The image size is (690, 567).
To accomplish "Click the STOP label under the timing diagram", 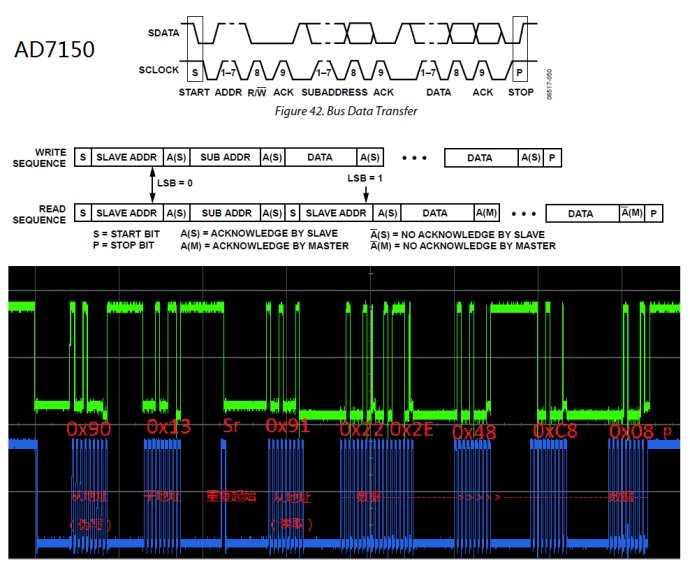I will (x=521, y=92).
